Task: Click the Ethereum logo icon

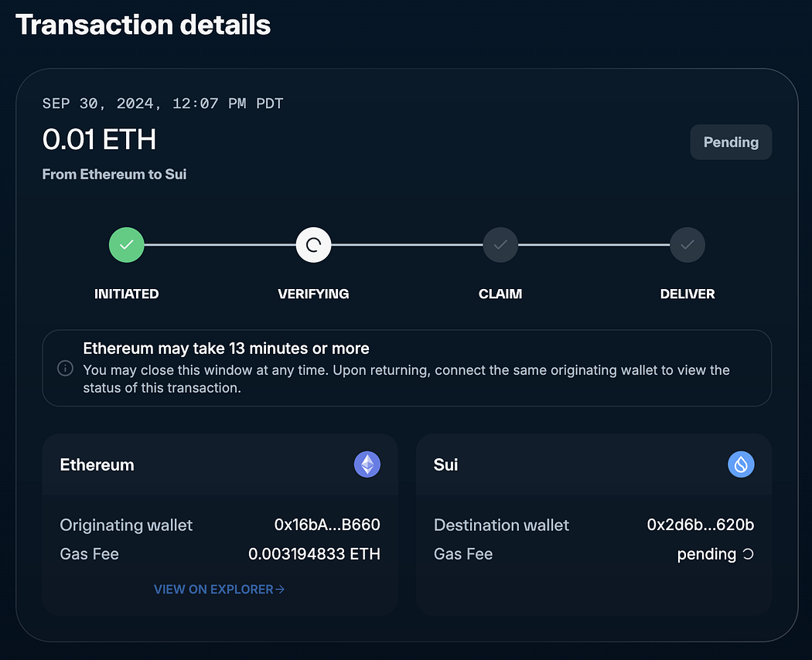Action: pos(367,464)
